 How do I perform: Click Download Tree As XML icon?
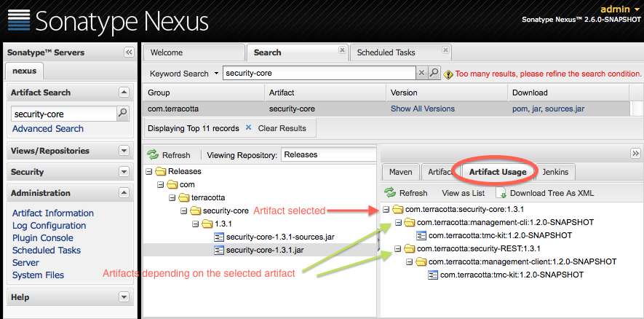click(x=501, y=193)
